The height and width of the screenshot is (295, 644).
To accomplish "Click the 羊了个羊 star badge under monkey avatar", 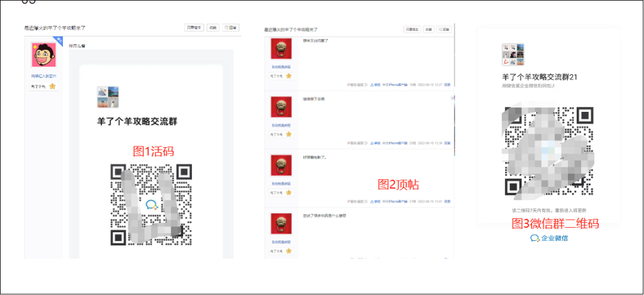I will 43,86.
